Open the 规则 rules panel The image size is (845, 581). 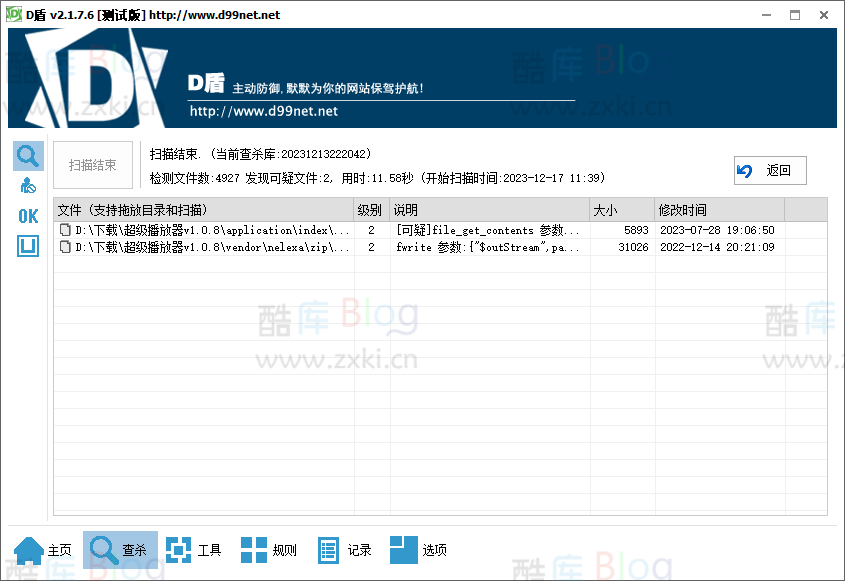point(269,549)
